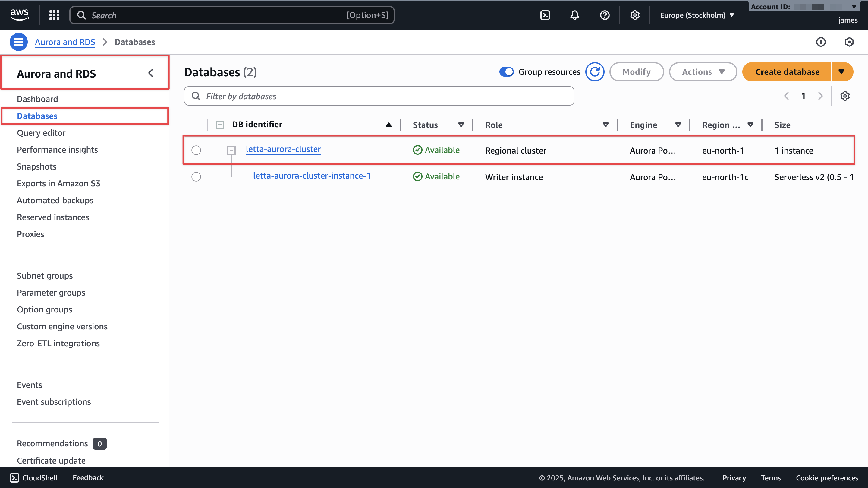Collapse the letta-aurora-cluster tree row

coord(231,150)
